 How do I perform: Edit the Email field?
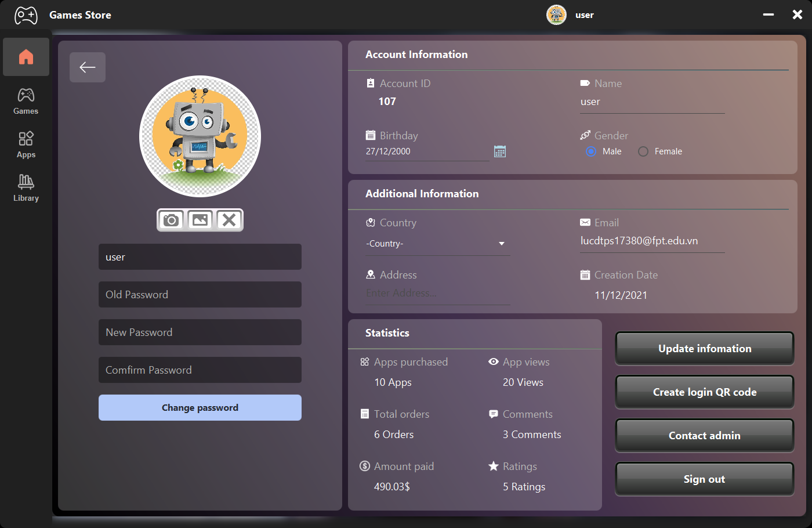coord(652,241)
